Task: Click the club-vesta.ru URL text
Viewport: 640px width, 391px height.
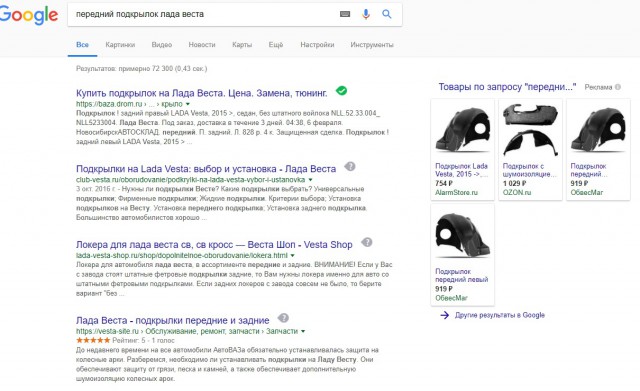Action: [191, 180]
